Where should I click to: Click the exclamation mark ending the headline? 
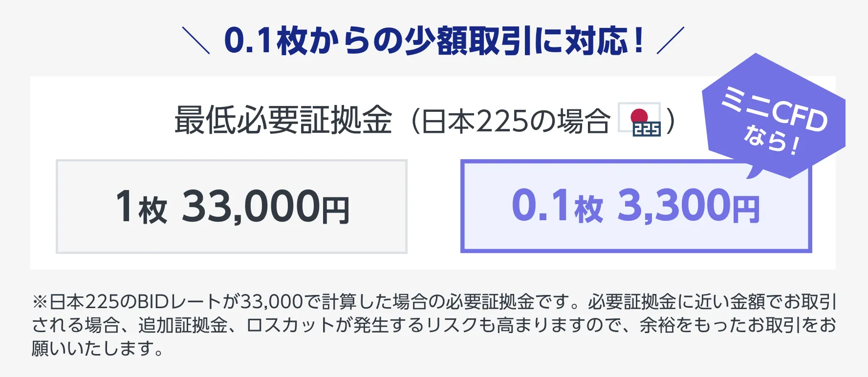(x=637, y=40)
